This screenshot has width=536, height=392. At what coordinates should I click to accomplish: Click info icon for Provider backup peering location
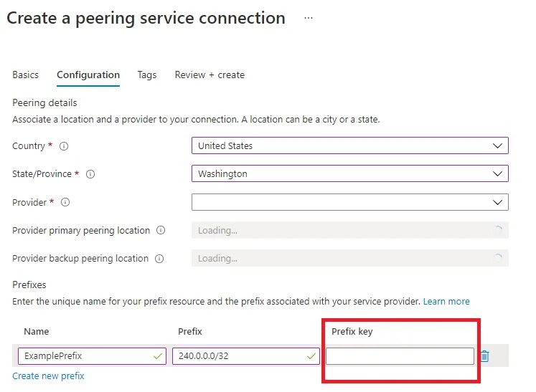159,259
